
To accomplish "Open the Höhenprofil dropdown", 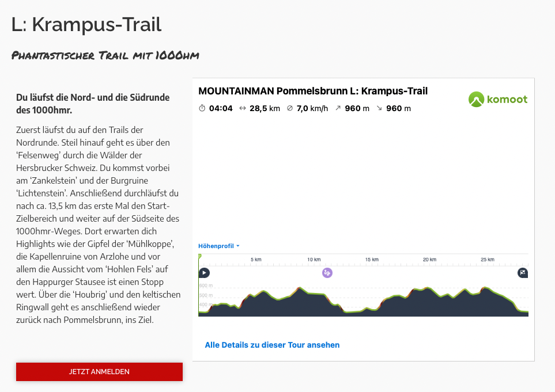I will (219, 246).
